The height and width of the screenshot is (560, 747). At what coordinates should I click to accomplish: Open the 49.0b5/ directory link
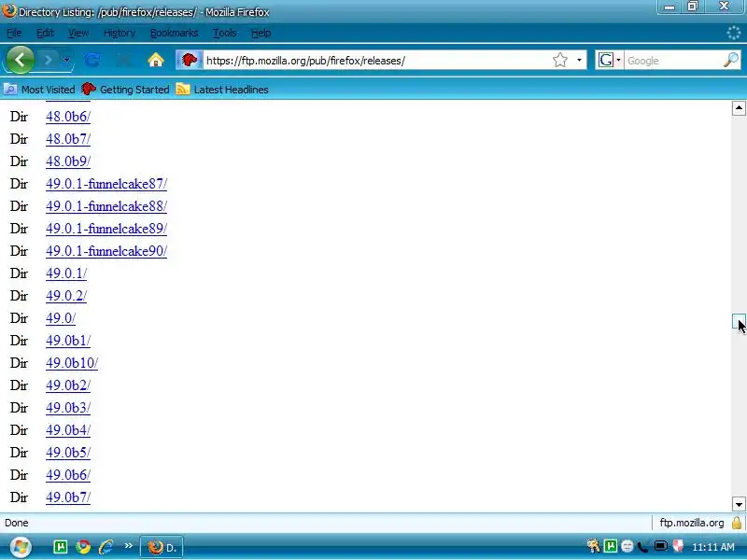point(68,453)
